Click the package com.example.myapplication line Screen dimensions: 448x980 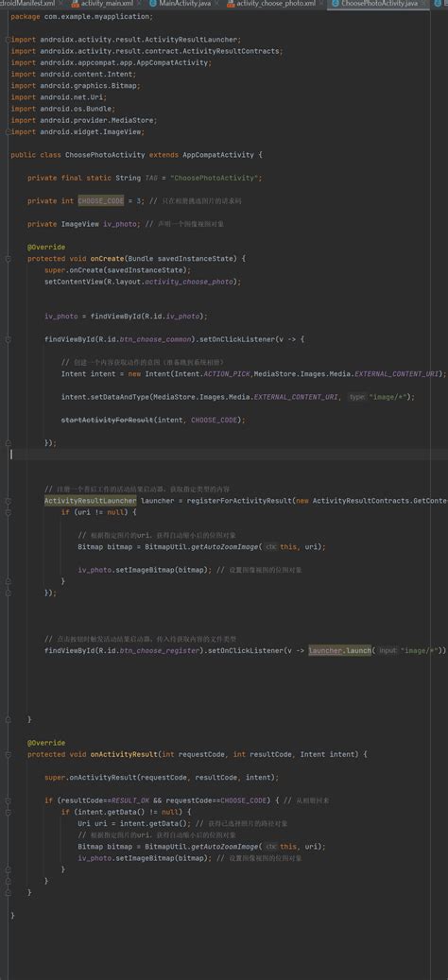pos(81,16)
